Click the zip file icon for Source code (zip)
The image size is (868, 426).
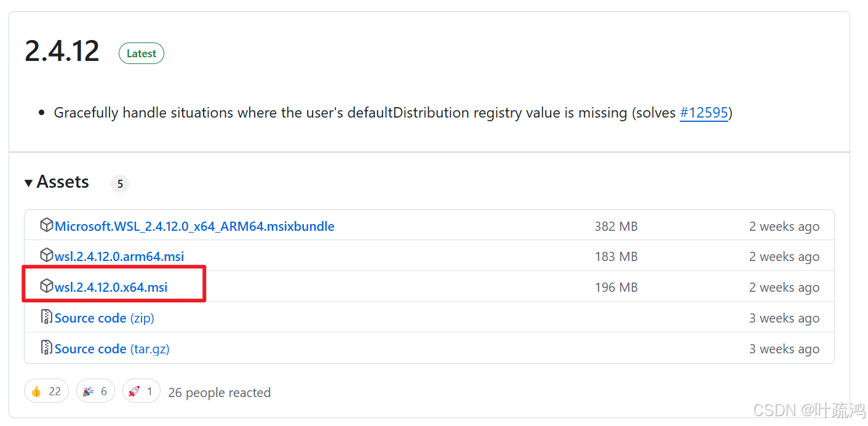(46, 317)
